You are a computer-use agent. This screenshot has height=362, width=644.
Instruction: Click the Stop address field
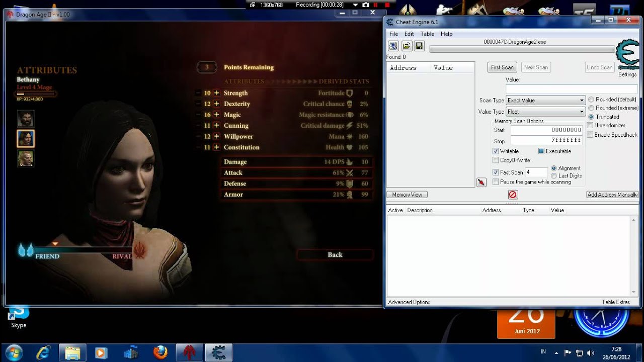[546, 140]
